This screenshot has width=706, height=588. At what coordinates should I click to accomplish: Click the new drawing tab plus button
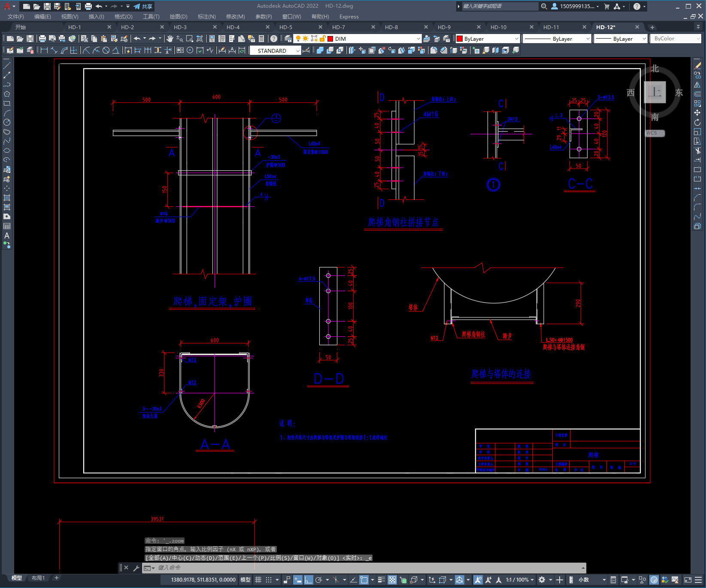coord(652,27)
